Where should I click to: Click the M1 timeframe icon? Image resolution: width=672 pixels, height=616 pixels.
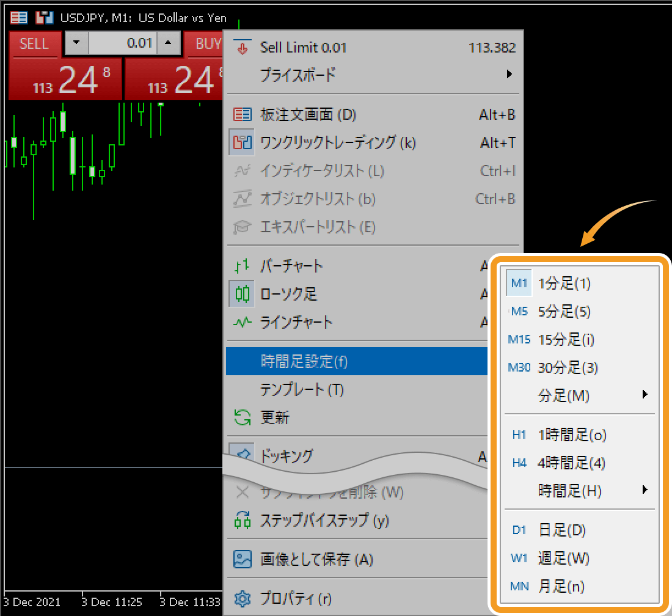coord(519,283)
